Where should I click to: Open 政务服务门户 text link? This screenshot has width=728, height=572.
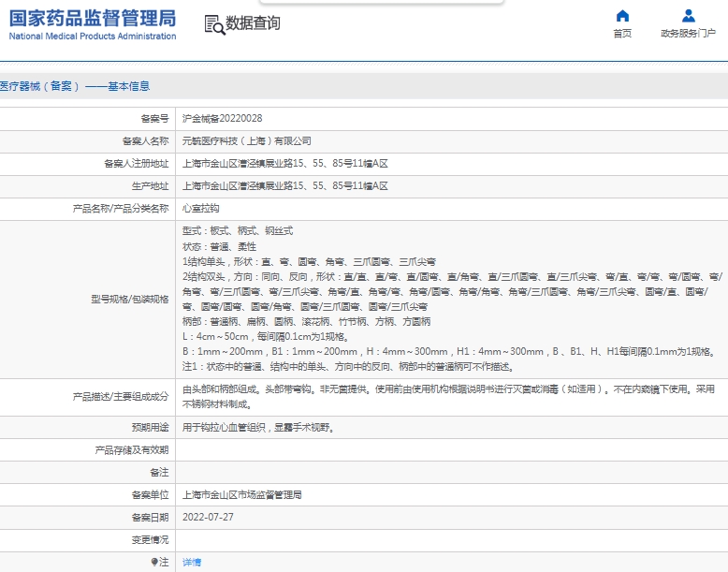(x=688, y=34)
